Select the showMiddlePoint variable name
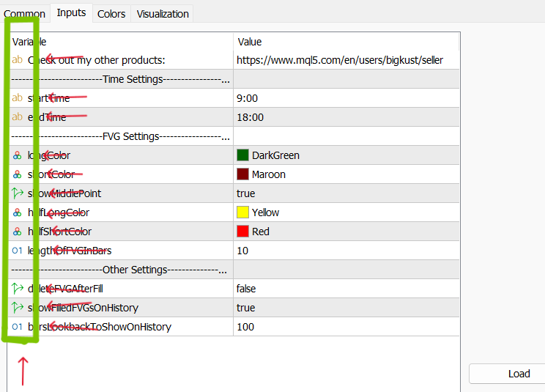Image resolution: width=545 pixels, height=392 pixels. (x=64, y=193)
